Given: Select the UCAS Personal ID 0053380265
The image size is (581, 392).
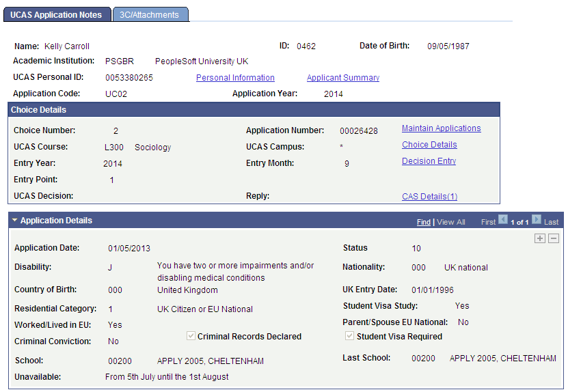Looking at the screenshot, I should click(x=129, y=78).
